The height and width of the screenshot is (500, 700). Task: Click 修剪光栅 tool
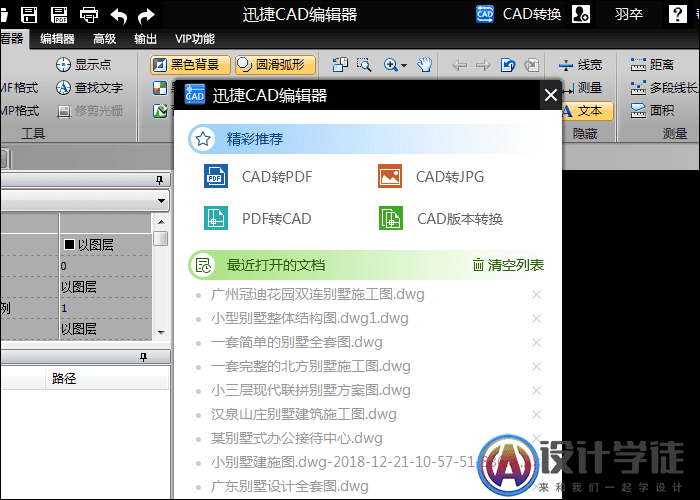tap(90, 111)
